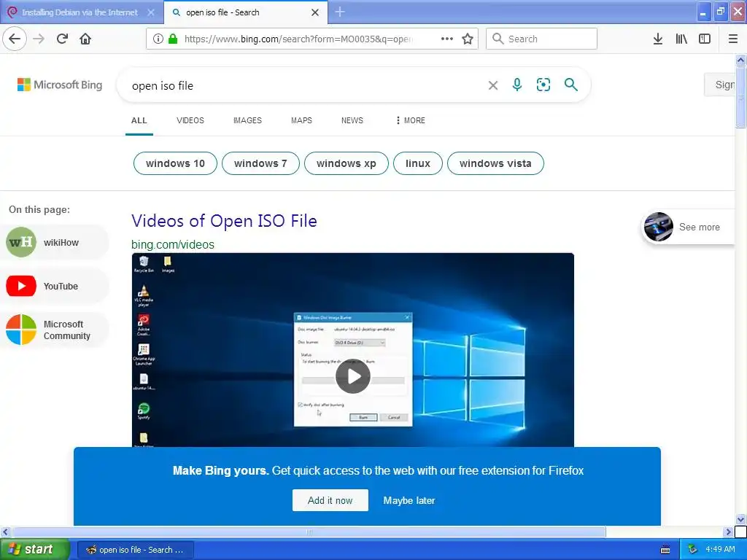Click the Microsoft Bing logo
The width and height of the screenshot is (747, 560).
pyautogui.click(x=60, y=85)
